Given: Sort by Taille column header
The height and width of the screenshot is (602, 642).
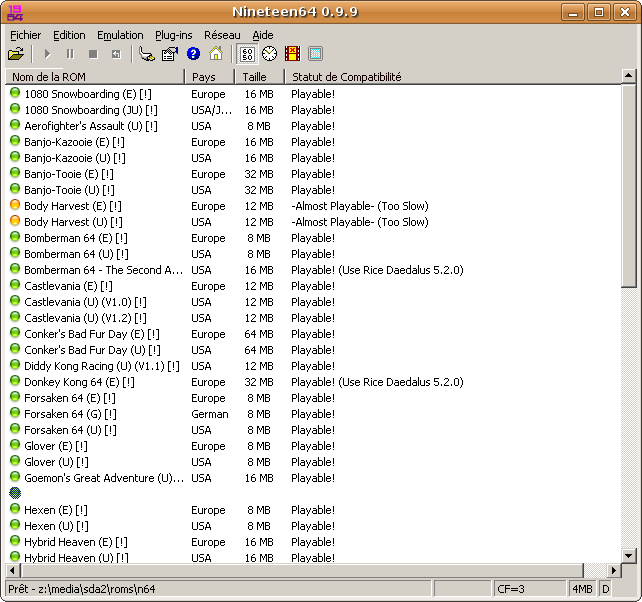Looking at the screenshot, I should (x=259, y=77).
